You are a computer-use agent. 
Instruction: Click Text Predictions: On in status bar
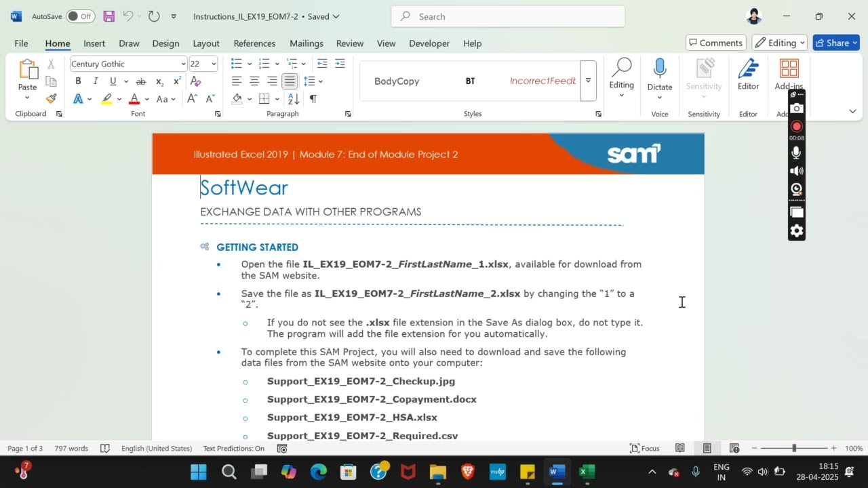tap(234, 449)
